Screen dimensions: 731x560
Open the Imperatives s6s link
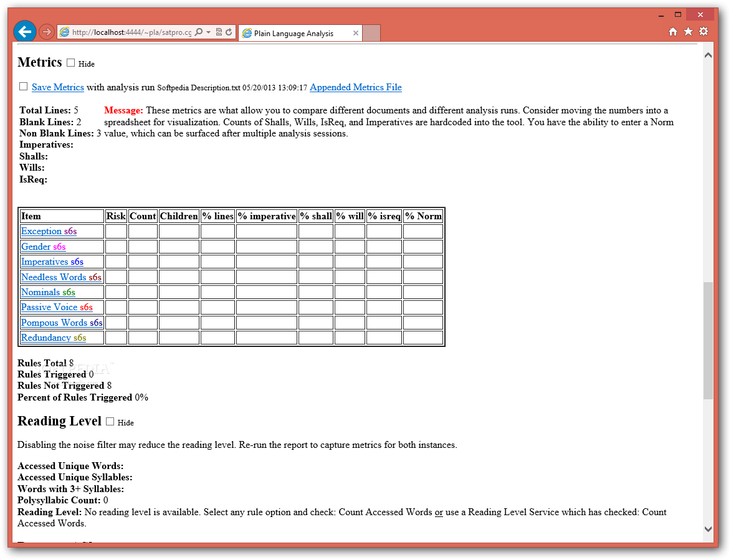coord(52,262)
